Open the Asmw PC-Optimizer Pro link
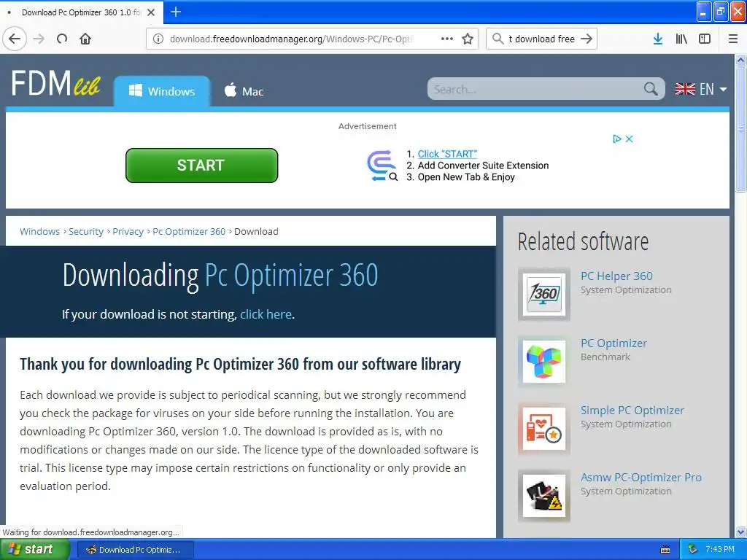Screen dimensions: 747x560 click(640, 478)
